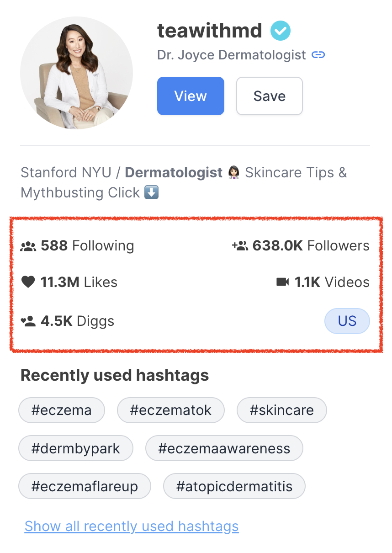Select the #eczema hashtag chip
This screenshot has height=553, width=392.
pyautogui.click(x=61, y=410)
